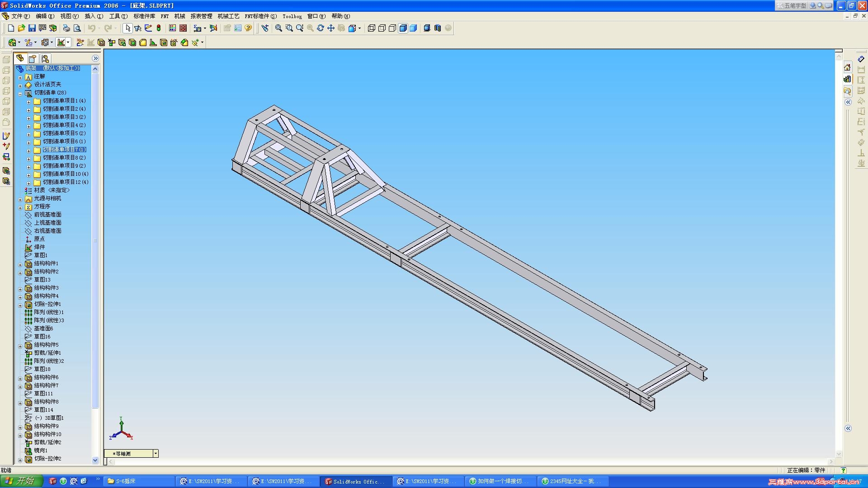Toggle Wireframe display mode
The image size is (868, 488).
coord(372,28)
